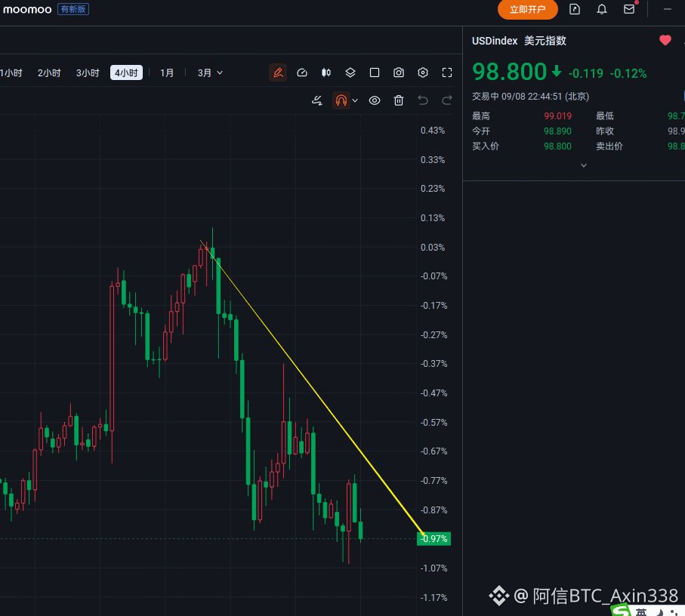
Task: Click the layers overlay icon
Action: pos(350,72)
